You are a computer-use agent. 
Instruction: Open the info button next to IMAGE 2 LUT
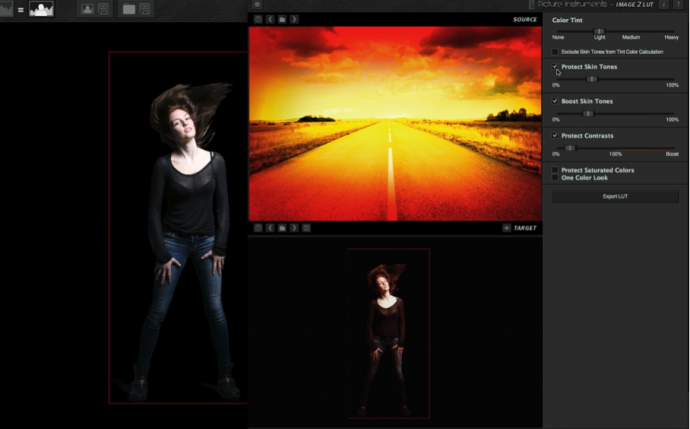664,4
